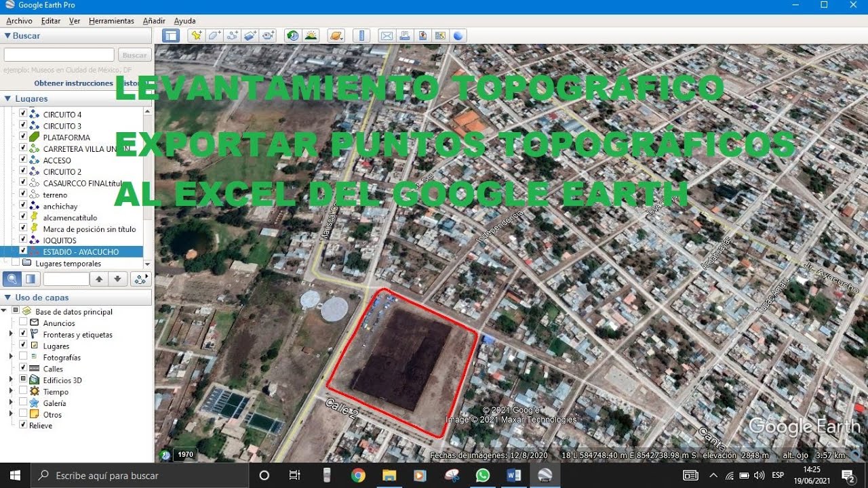Viewport: 868px width, 488px height.
Task: Click the Save Image toolbar icon
Action: [x=422, y=36]
